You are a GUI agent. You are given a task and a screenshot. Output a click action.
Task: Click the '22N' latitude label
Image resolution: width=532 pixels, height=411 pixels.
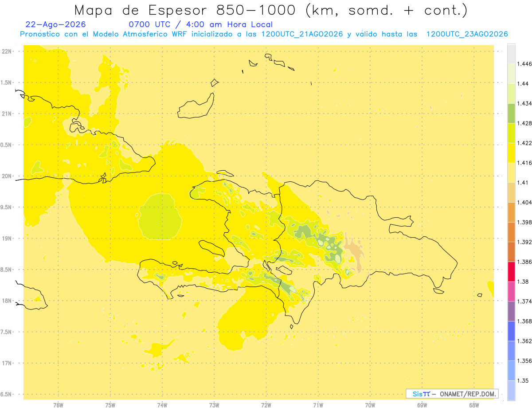[6, 51]
